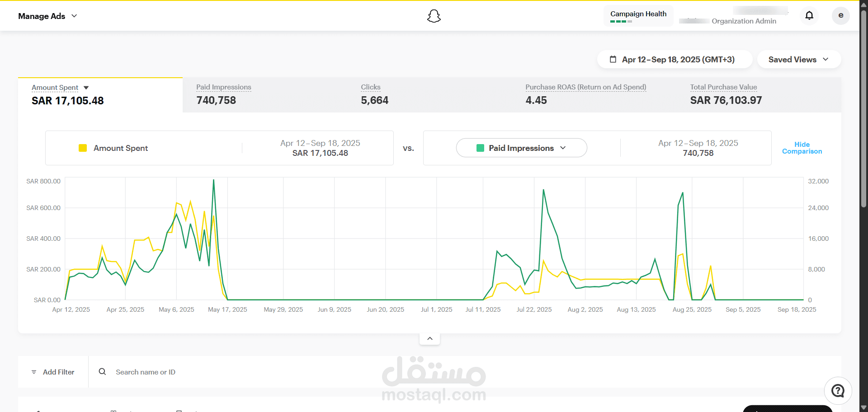This screenshot has width=868, height=412.
Task: Click the Organization Admin account label
Action: [x=744, y=21]
